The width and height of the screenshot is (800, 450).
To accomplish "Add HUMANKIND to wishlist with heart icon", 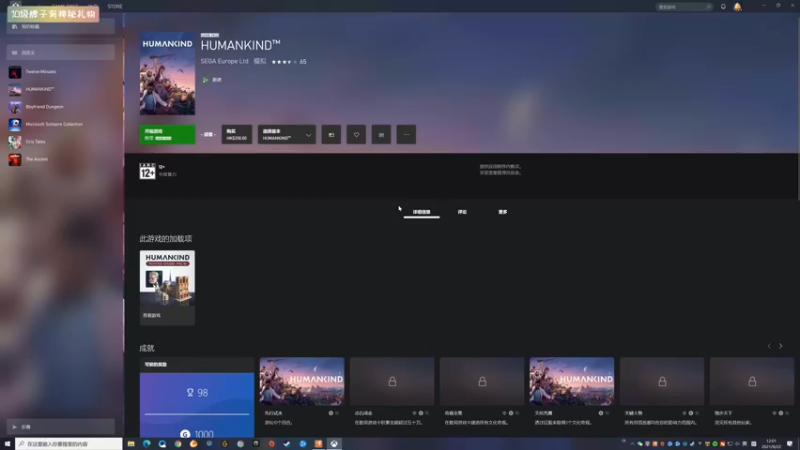I will pos(356,135).
